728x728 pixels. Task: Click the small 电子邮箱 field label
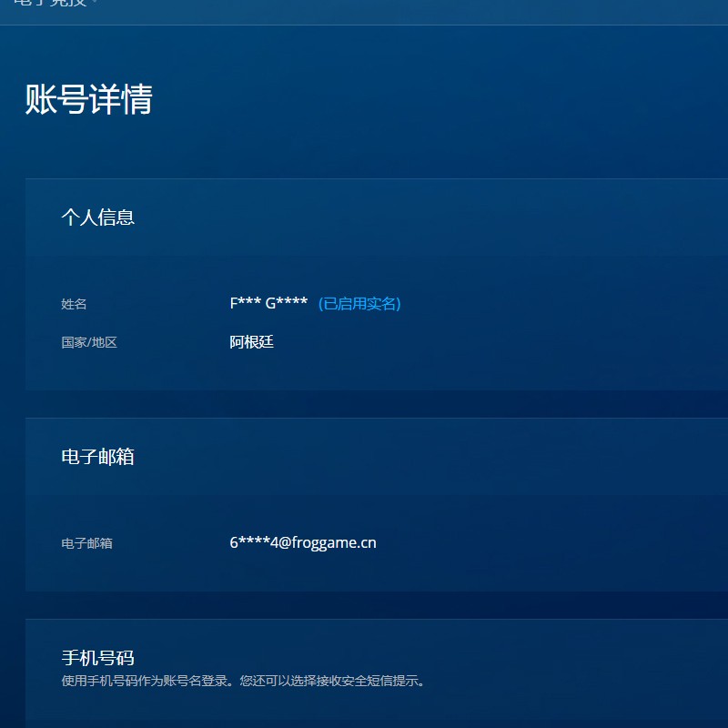[86, 543]
